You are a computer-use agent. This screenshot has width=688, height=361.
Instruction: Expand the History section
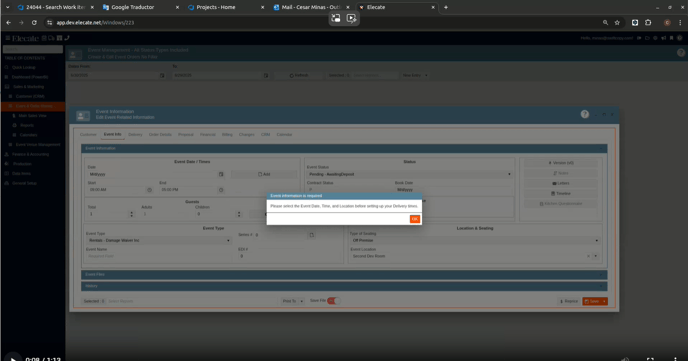[x=344, y=286]
